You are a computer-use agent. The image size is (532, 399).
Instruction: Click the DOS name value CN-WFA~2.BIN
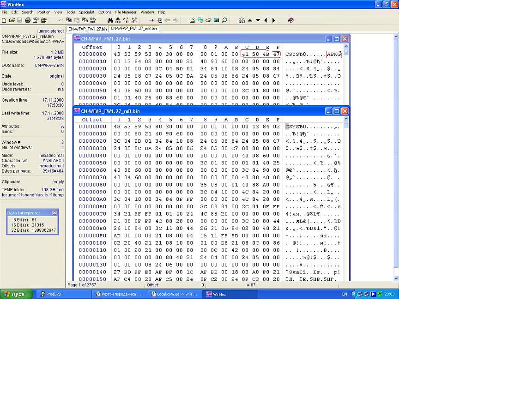pos(49,66)
